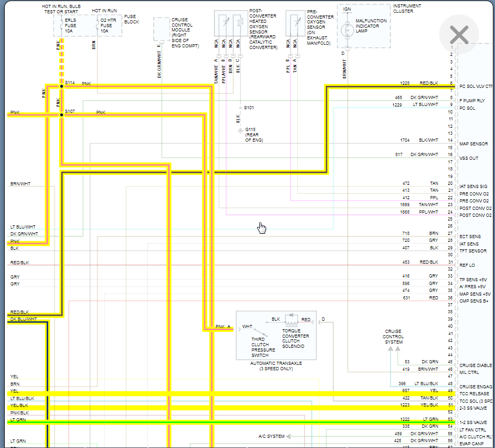The image size is (495, 448).
Task: Click the ECT SENS pin label
Action: click(470, 237)
